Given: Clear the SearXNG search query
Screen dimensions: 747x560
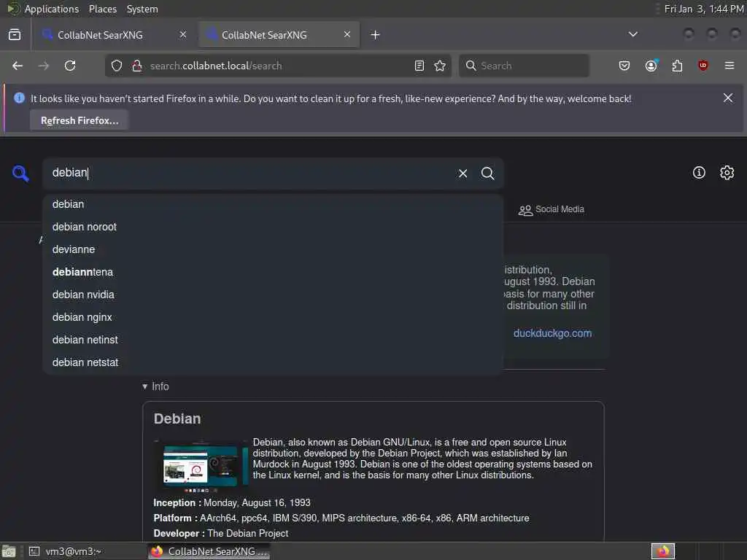Looking at the screenshot, I should (462, 174).
